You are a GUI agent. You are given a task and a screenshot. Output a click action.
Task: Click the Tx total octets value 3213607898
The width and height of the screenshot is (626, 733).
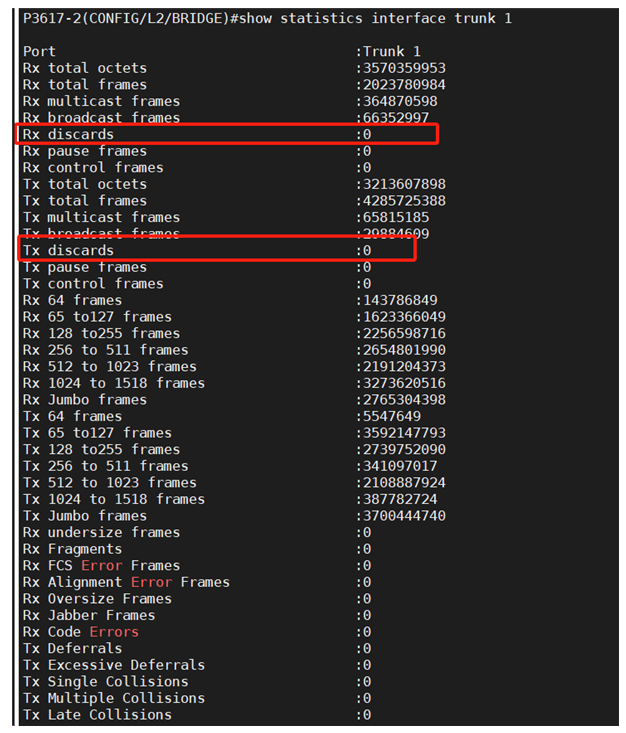404,184
